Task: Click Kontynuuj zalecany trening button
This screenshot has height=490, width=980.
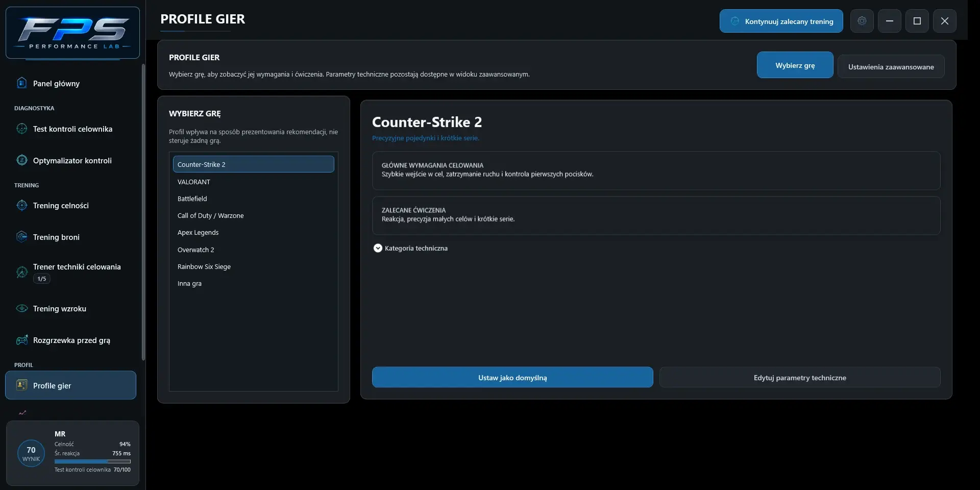Action: pos(781,21)
